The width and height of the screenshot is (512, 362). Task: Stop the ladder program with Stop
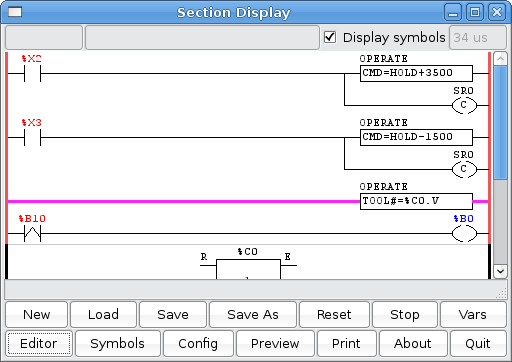[405, 314]
